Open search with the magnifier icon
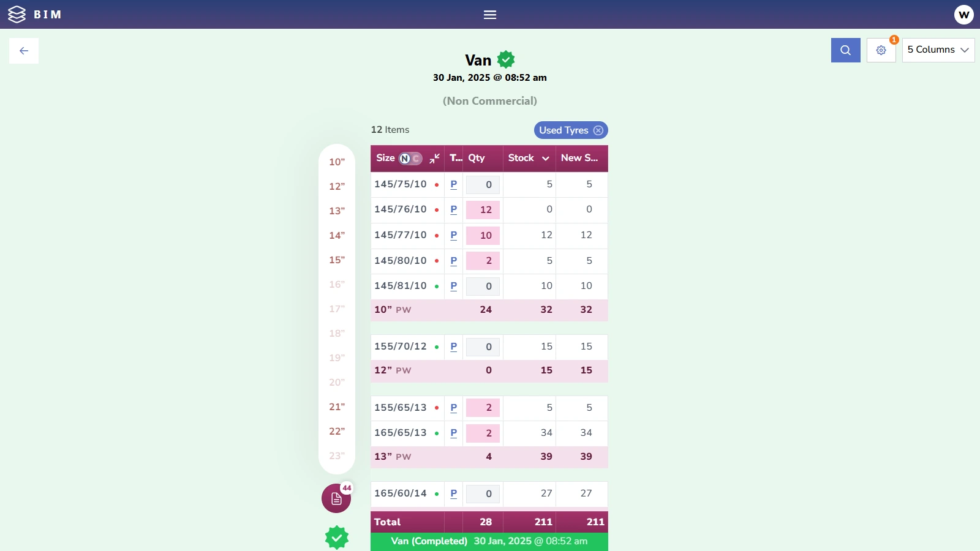 (x=845, y=50)
